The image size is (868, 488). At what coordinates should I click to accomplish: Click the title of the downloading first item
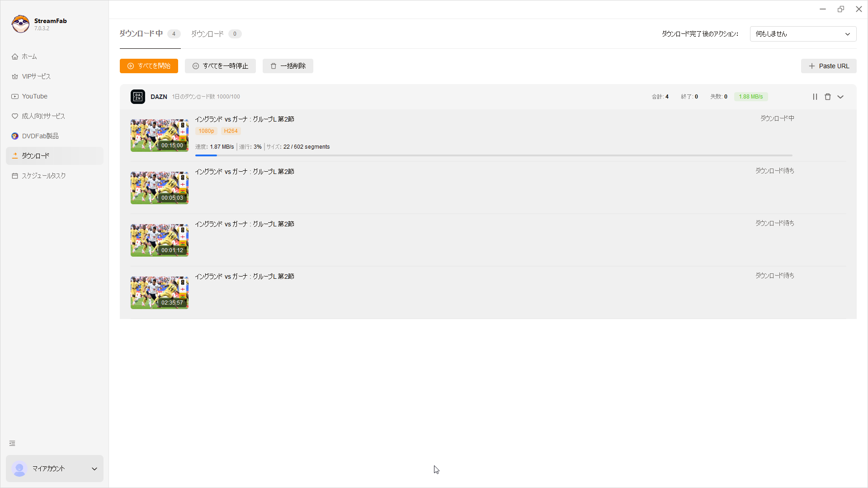[x=245, y=119]
